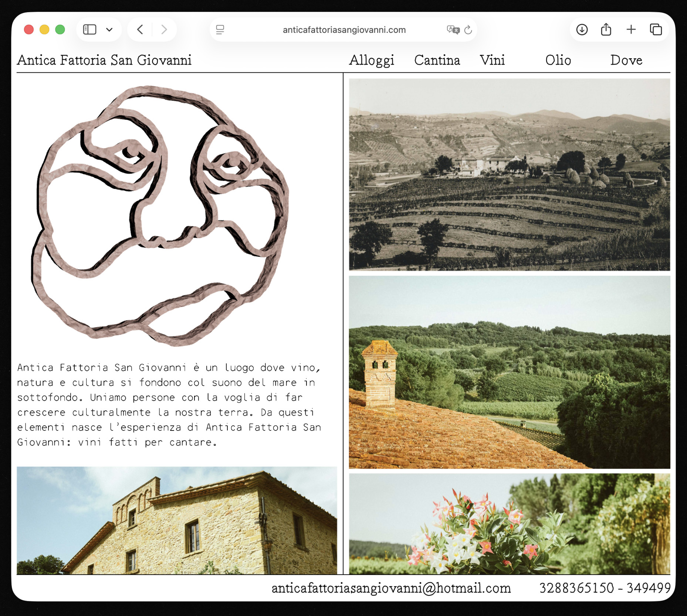Open the Olio page

558,60
